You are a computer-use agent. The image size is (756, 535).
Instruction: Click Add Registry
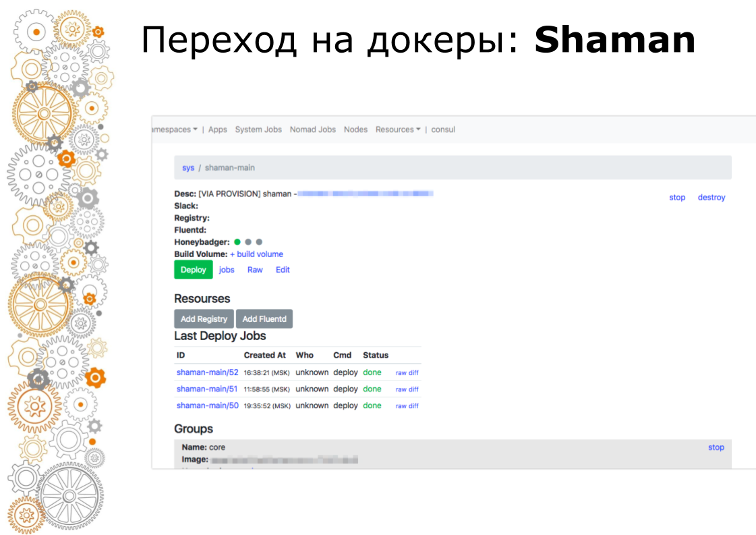[x=203, y=318]
